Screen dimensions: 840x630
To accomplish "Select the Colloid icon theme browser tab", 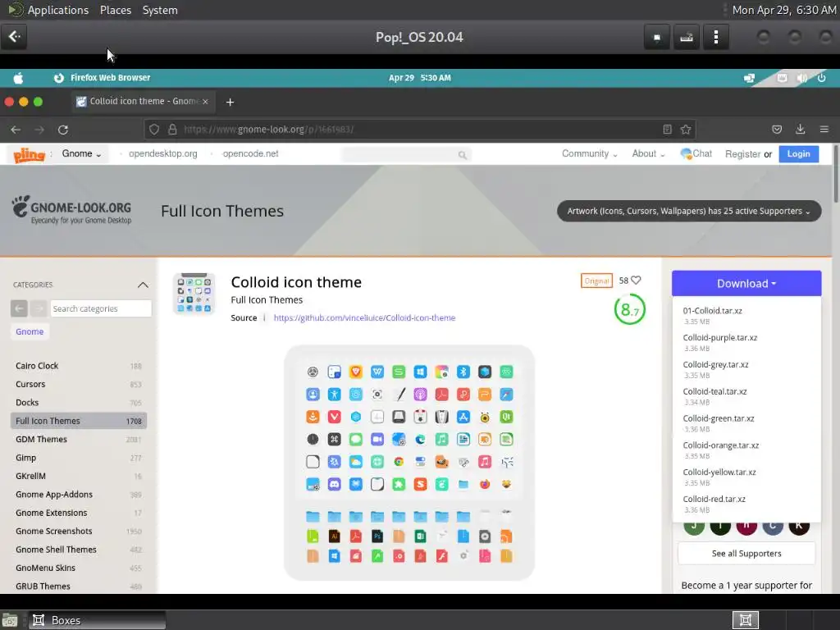I will [144, 101].
